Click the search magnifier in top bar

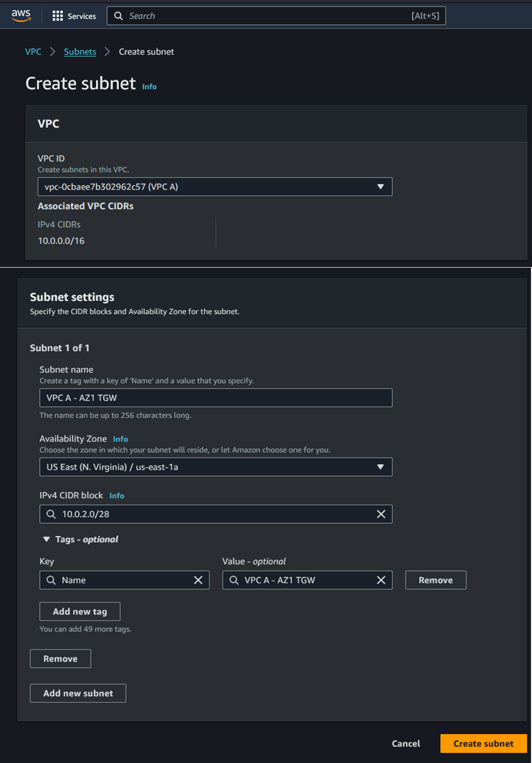pyautogui.click(x=119, y=16)
